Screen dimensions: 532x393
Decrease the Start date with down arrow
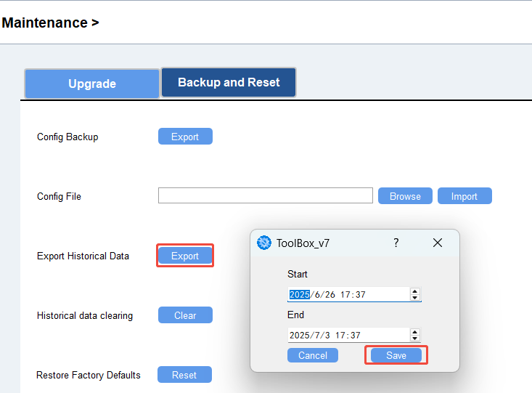click(x=415, y=298)
